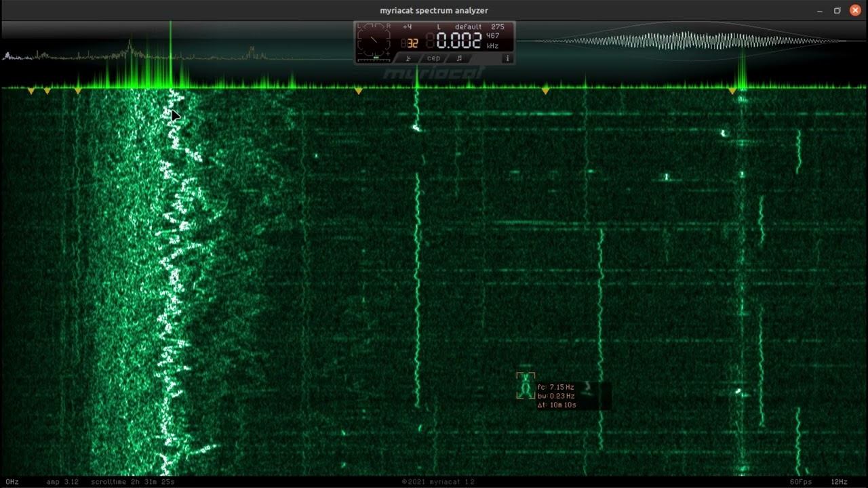Click the satellite dish icon button
Image resolution: width=868 pixels, height=488 pixels.
[x=408, y=58]
